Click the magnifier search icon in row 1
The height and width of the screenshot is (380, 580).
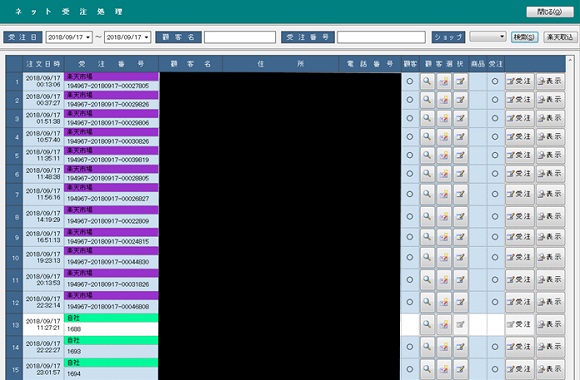[x=427, y=81]
